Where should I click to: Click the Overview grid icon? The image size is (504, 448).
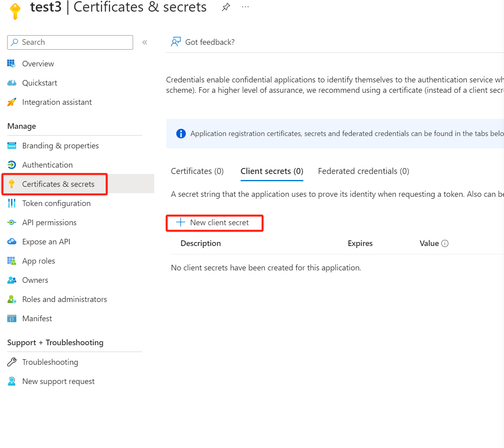[12, 64]
